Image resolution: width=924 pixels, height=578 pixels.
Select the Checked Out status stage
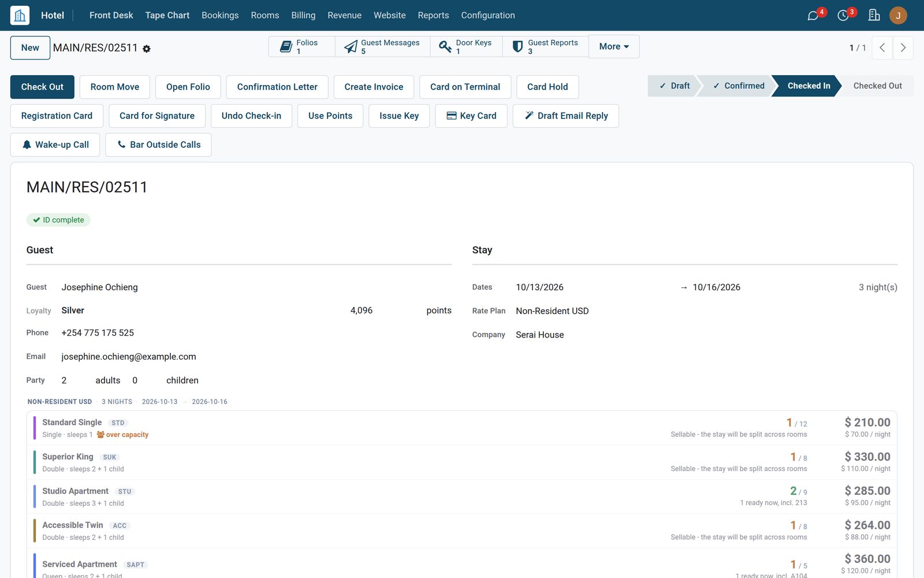click(x=877, y=86)
